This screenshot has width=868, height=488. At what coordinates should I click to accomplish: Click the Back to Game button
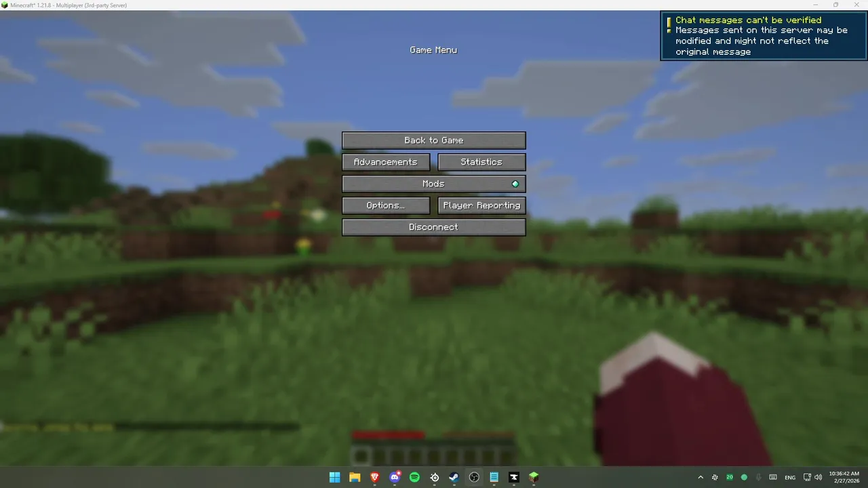coord(433,140)
